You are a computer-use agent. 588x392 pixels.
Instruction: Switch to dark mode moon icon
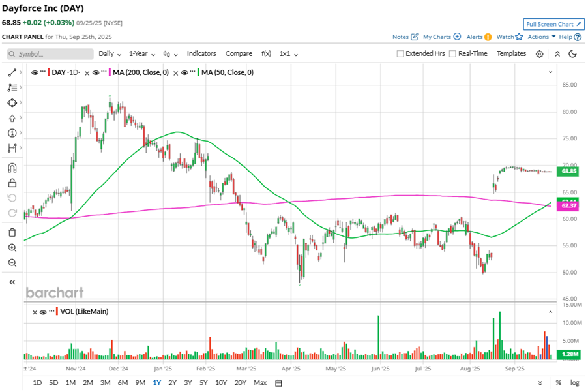(x=573, y=54)
